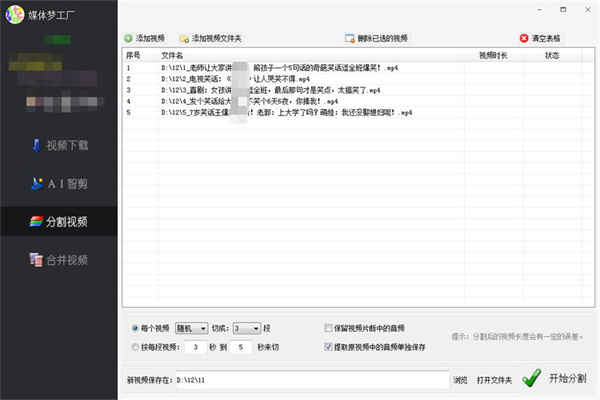Click the 删除已选的视频 icon
The width and height of the screenshot is (600, 400).
pyautogui.click(x=349, y=38)
